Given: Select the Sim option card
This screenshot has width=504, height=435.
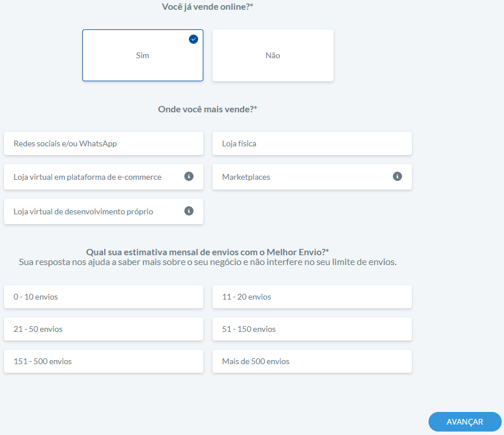Looking at the screenshot, I should pos(142,56).
